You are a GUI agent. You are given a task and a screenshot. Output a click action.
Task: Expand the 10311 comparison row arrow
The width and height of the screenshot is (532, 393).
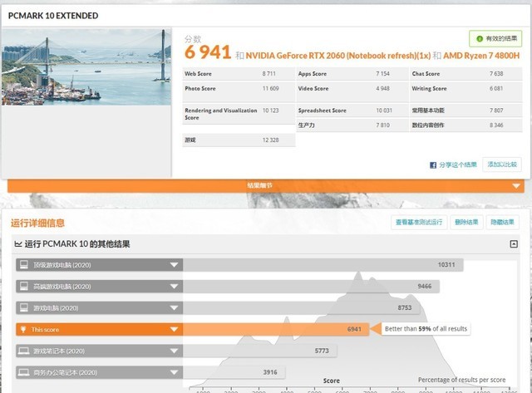174,265
